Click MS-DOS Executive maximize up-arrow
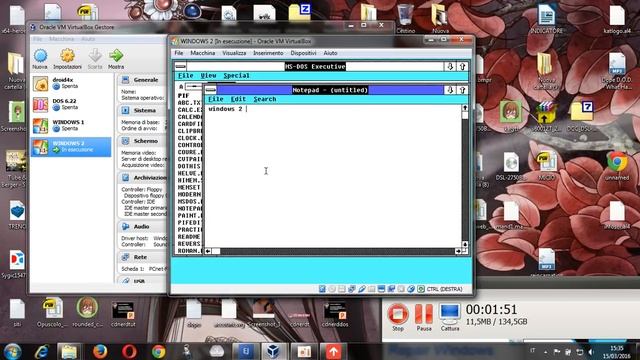640x360 pixels. pos(462,67)
